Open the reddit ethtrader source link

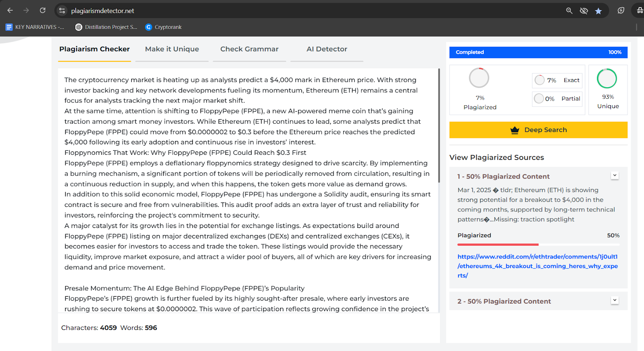537,266
